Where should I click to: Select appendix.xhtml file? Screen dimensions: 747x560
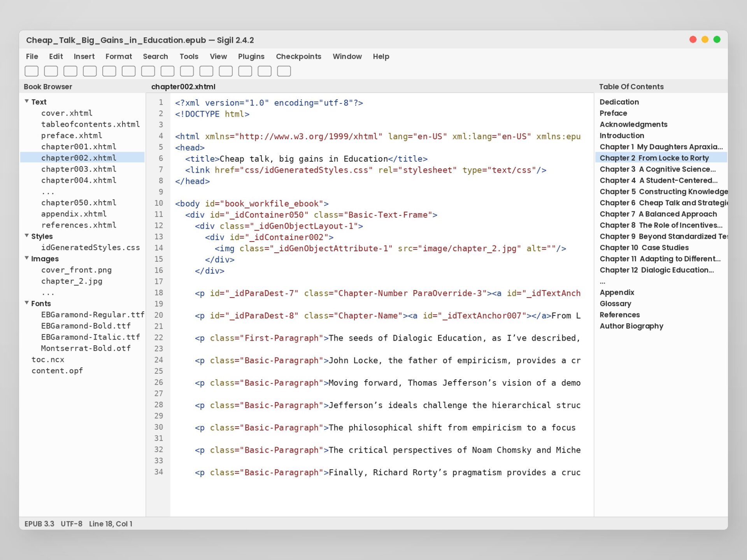pos(74,214)
